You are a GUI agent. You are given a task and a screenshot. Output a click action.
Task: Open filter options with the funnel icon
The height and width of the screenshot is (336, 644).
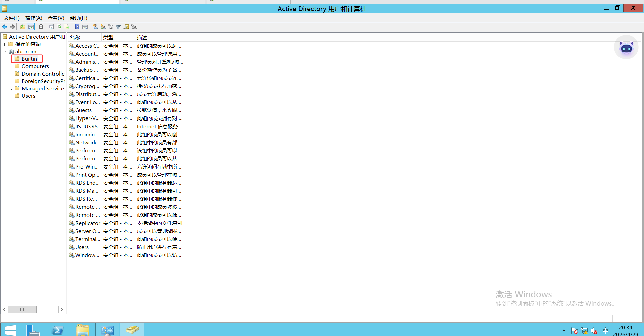click(118, 27)
